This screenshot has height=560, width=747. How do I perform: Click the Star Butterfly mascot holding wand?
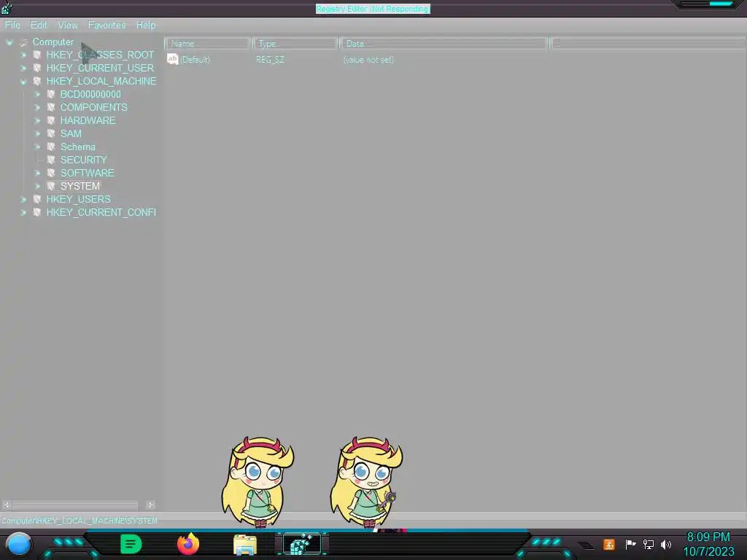367,482
